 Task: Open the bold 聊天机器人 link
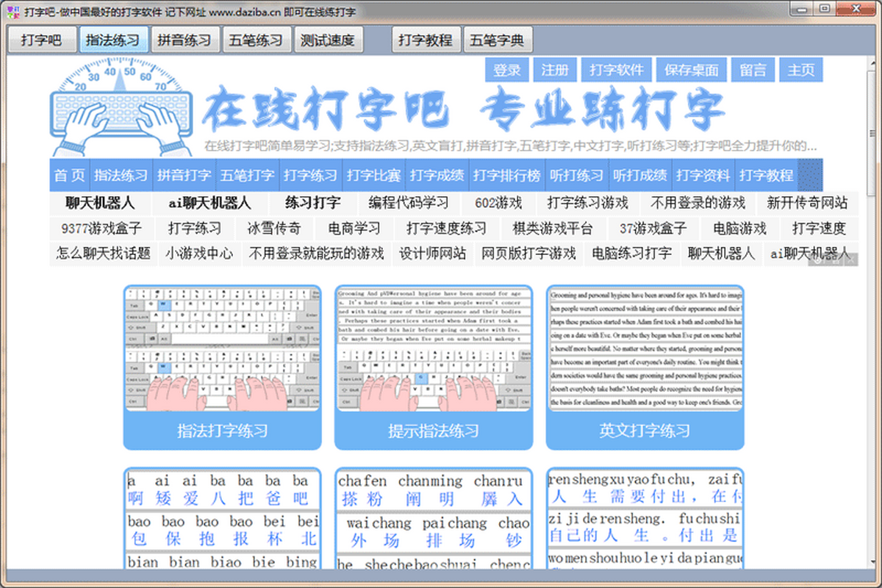point(100,203)
